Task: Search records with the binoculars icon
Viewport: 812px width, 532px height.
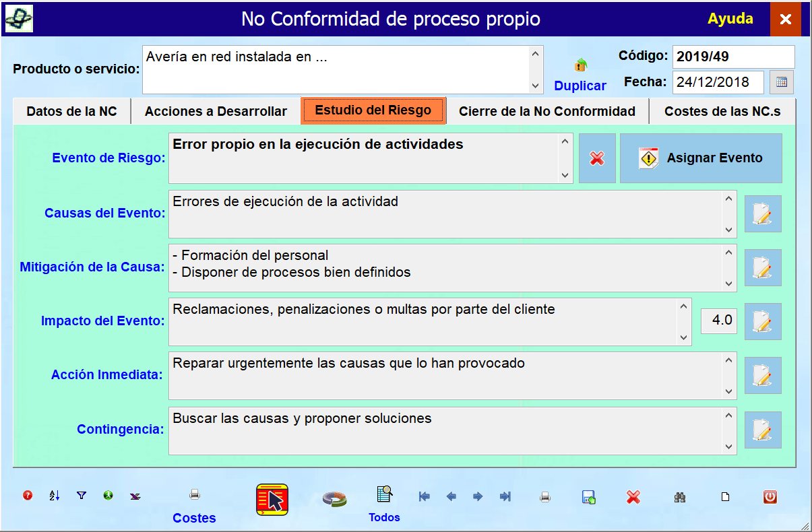Action: [680, 498]
